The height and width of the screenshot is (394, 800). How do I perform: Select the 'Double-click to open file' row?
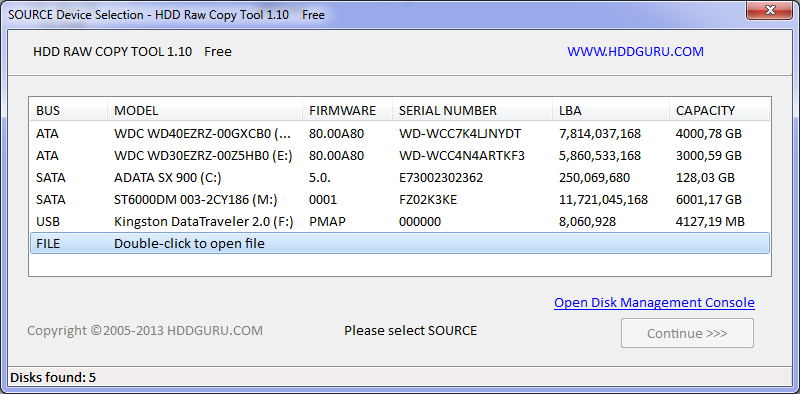coord(399,243)
